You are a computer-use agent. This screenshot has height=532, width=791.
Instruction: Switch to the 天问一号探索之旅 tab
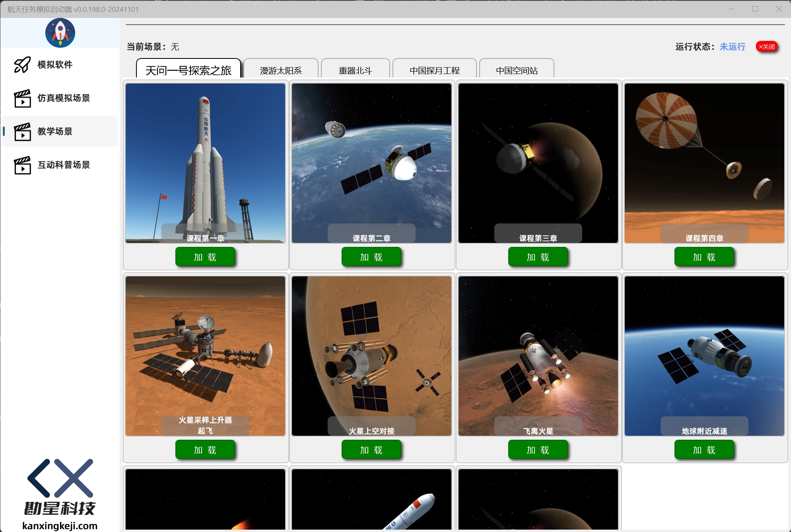click(189, 68)
